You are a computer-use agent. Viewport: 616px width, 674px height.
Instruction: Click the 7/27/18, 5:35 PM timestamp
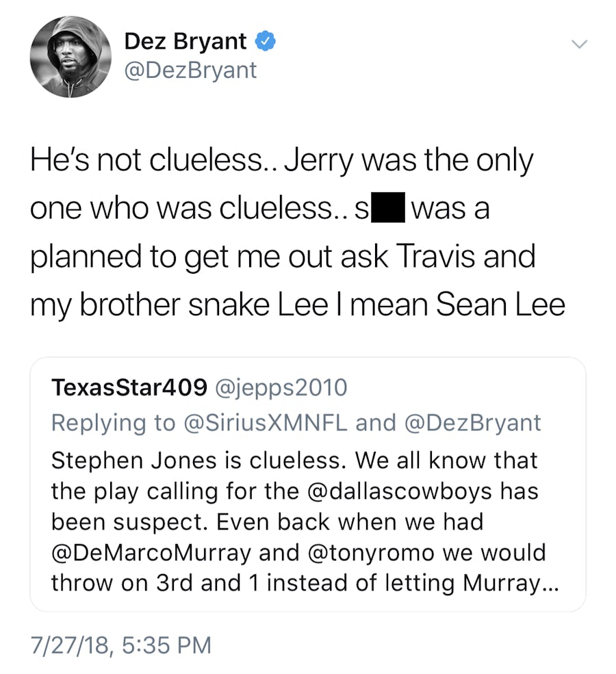coord(121,645)
